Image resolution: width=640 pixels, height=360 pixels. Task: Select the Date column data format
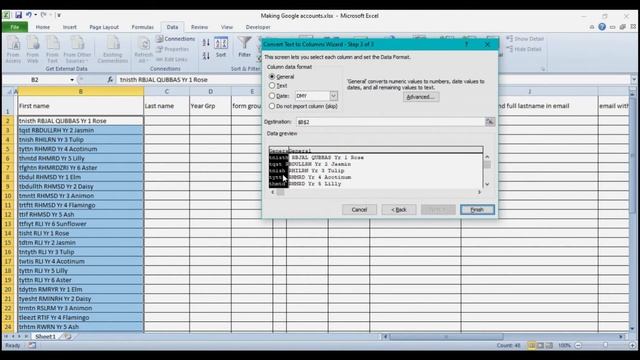tap(272, 96)
